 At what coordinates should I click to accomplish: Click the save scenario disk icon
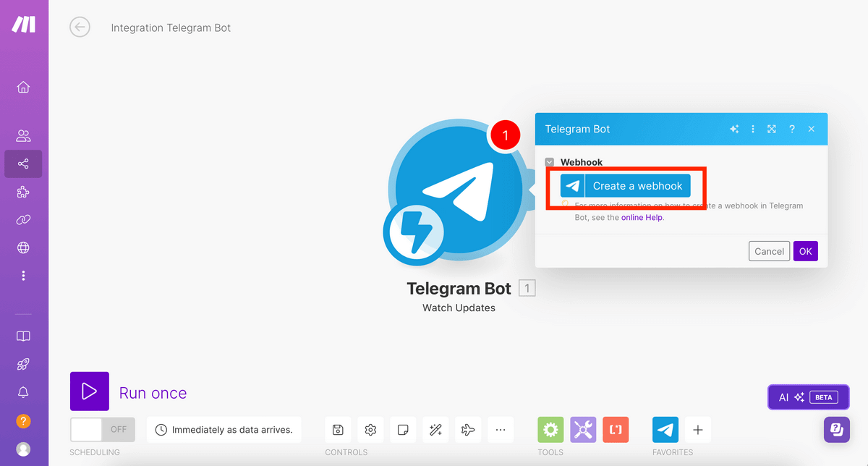(338, 430)
